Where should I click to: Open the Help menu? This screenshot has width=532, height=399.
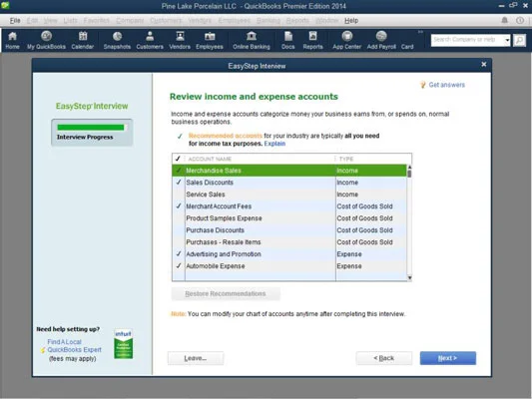(351, 20)
